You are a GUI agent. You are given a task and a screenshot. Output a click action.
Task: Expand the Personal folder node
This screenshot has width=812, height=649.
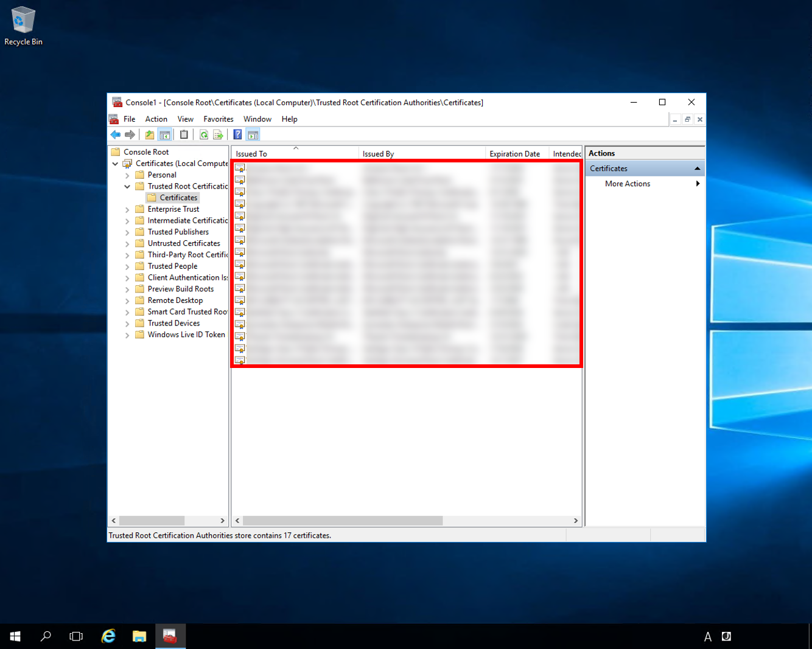(127, 175)
